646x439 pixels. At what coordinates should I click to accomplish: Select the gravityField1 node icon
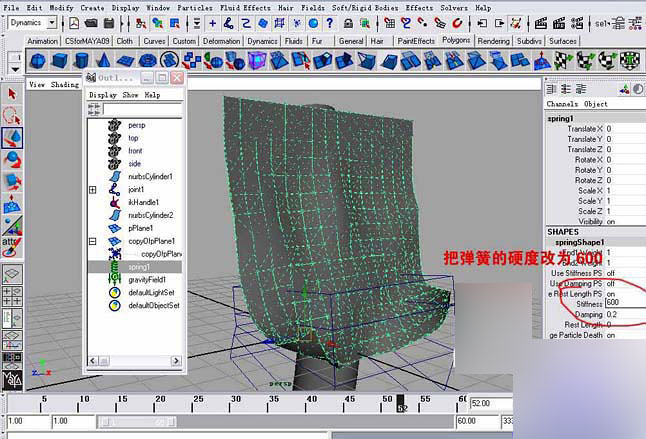(x=115, y=280)
